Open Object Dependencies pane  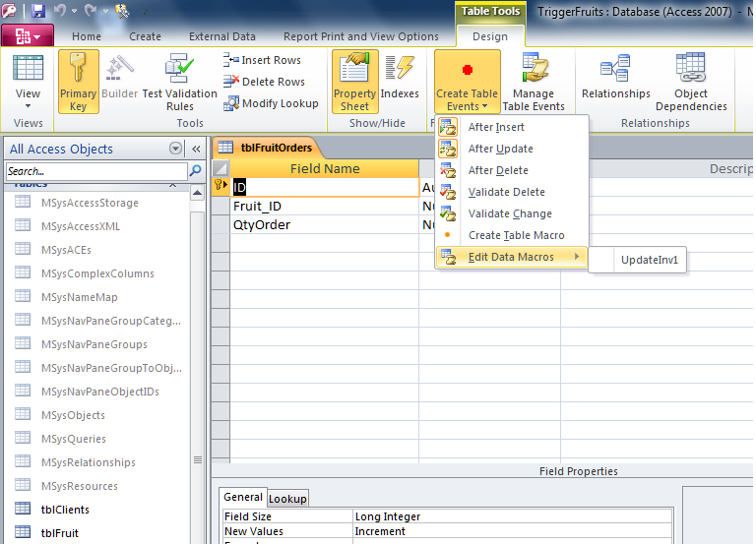(691, 82)
